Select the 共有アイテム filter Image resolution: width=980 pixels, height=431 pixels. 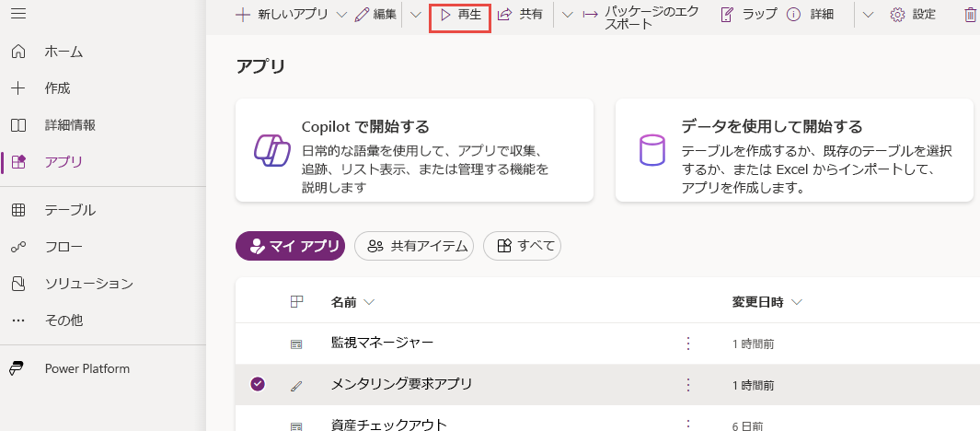[x=414, y=246]
